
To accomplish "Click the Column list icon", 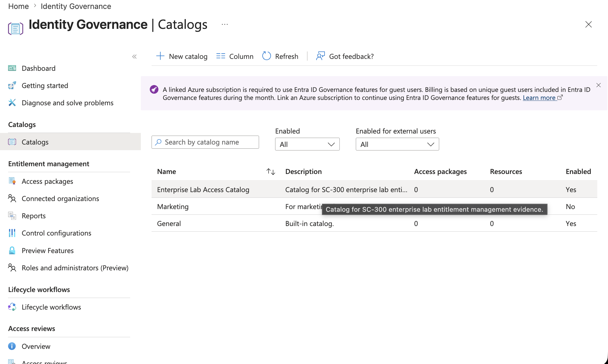I will (x=221, y=56).
